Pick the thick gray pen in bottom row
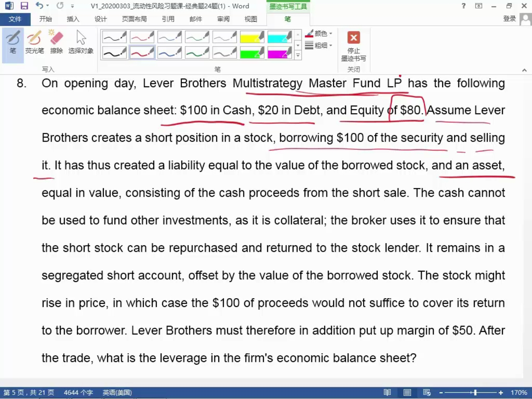 (225, 53)
